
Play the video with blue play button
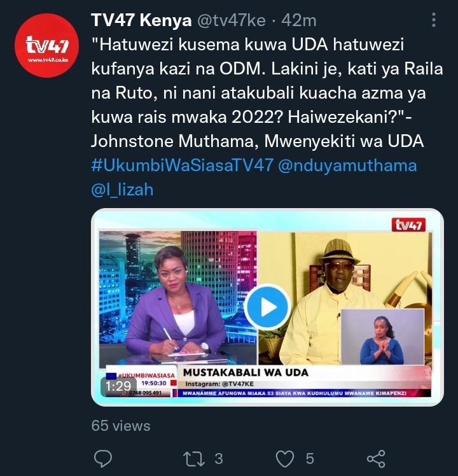click(x=267, y=307)
